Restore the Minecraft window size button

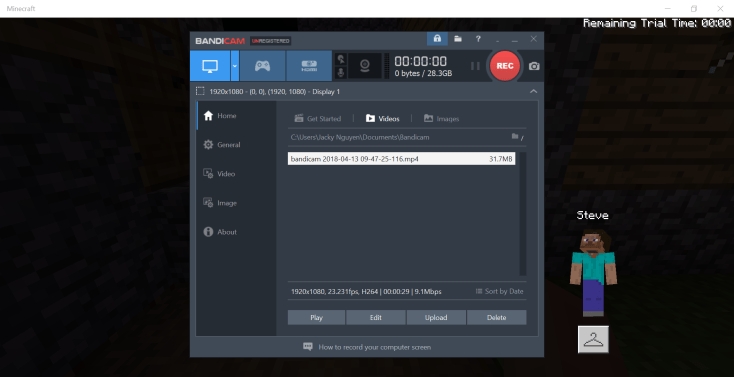pyautogui.click(x=694, y=8)
